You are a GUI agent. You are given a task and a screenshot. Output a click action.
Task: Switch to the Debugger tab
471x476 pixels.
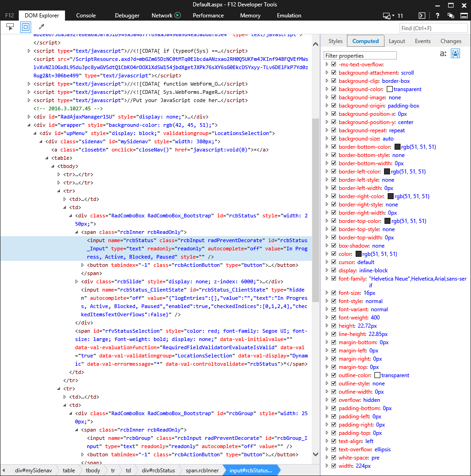pyautogui.click(x=127, y=16)
